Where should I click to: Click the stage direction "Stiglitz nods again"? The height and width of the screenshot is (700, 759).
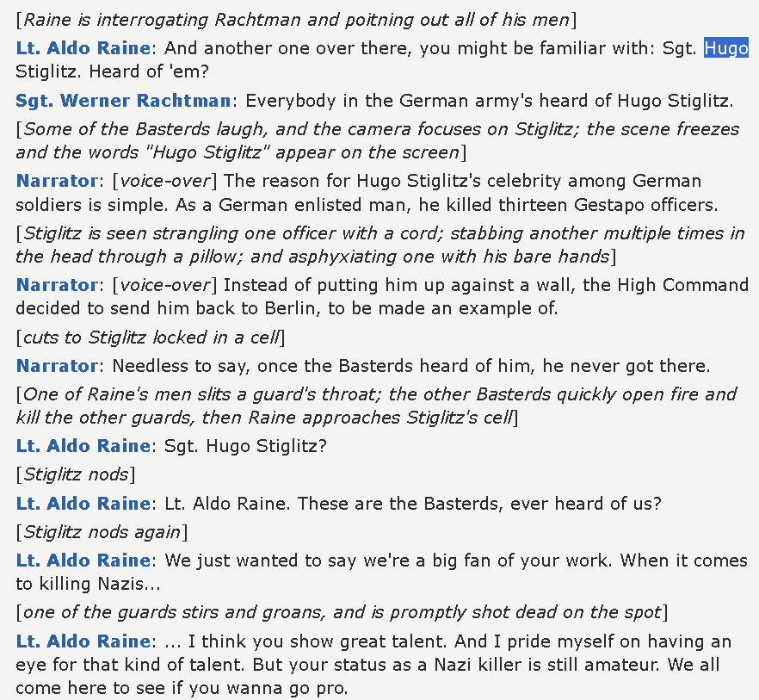[x=102, y=532]
